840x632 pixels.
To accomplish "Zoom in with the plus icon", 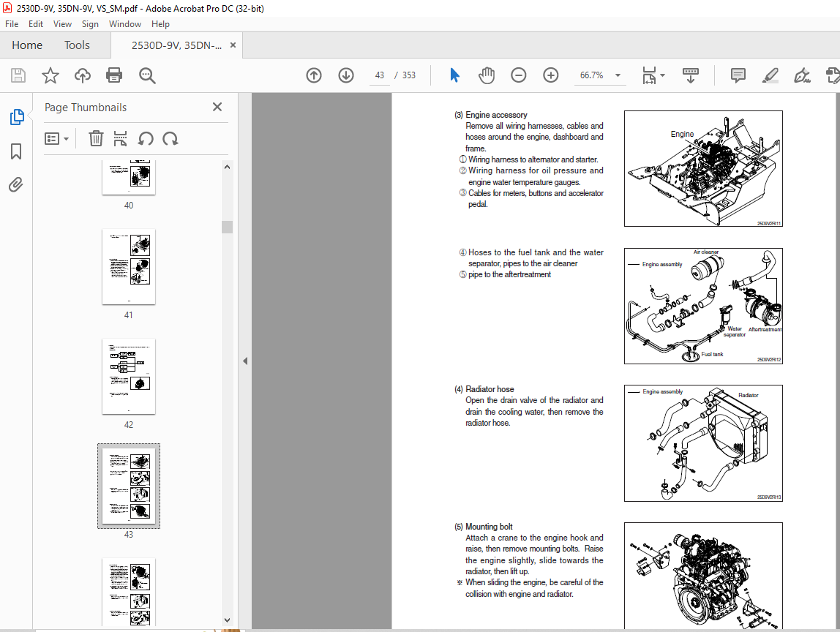I will tap(551, 75).
